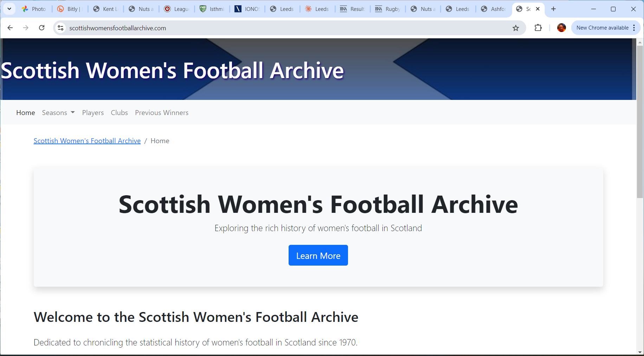Open the Chrome profile avatar
The width and height of the screenshot is (644, 356).
point(561,28)
